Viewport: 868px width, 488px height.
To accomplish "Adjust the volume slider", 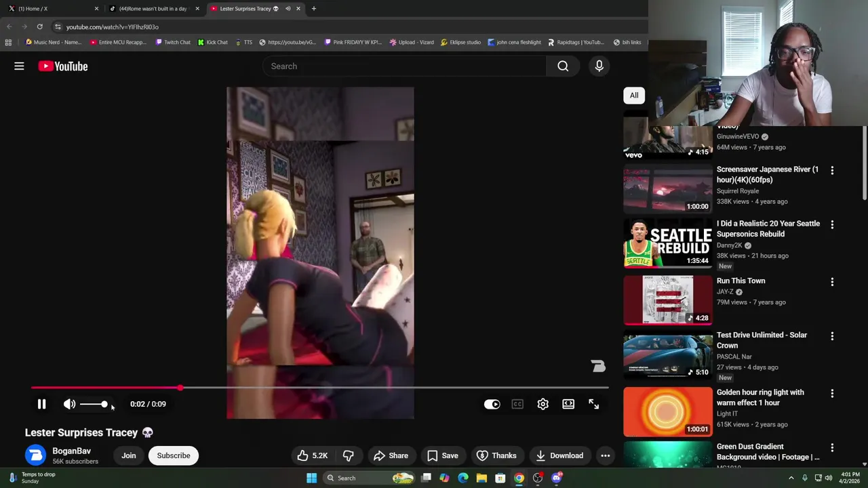I will point(94,404).
